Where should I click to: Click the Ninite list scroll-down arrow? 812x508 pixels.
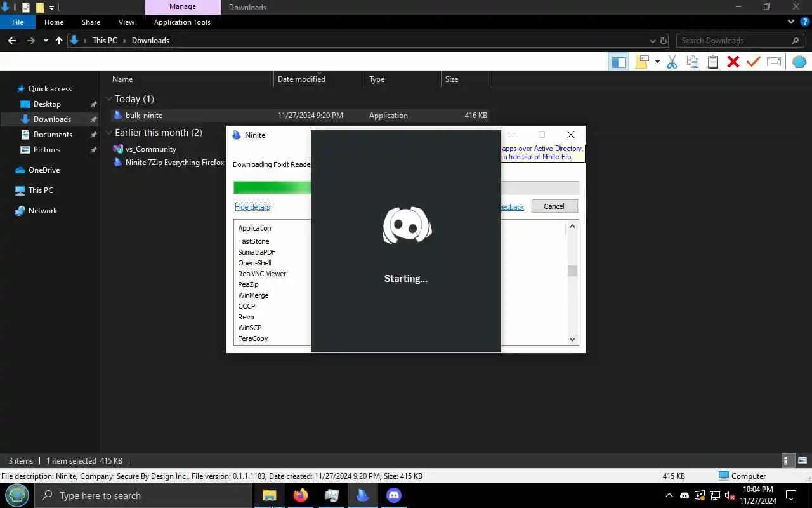coord(572,340)
